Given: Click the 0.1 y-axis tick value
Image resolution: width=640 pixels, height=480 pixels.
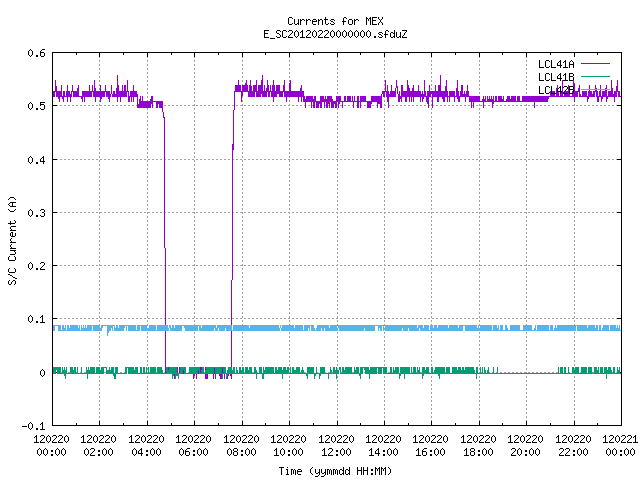Looking at the screenshot, I should click(x=36, y=319).
